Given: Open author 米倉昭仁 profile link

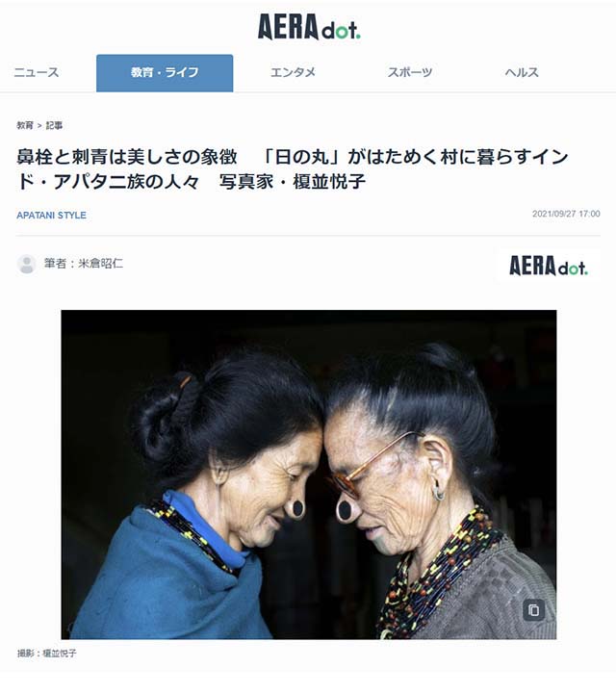Looking at the screenshot, I should pos(100,264).
